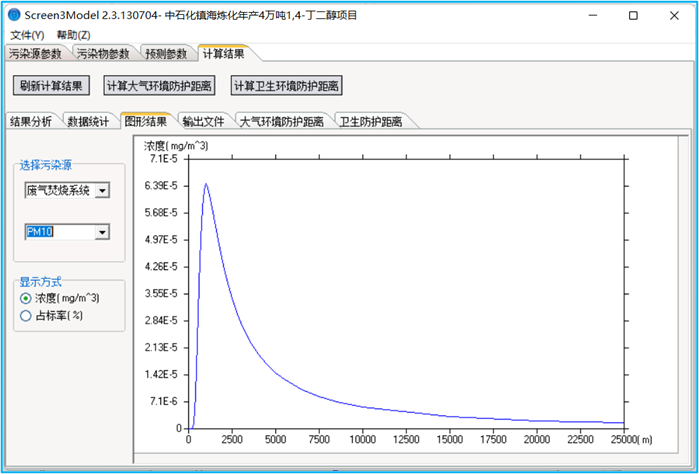Click the 显示方式 group label
This screenshot has width=699, height=474.
pos(41,282)
